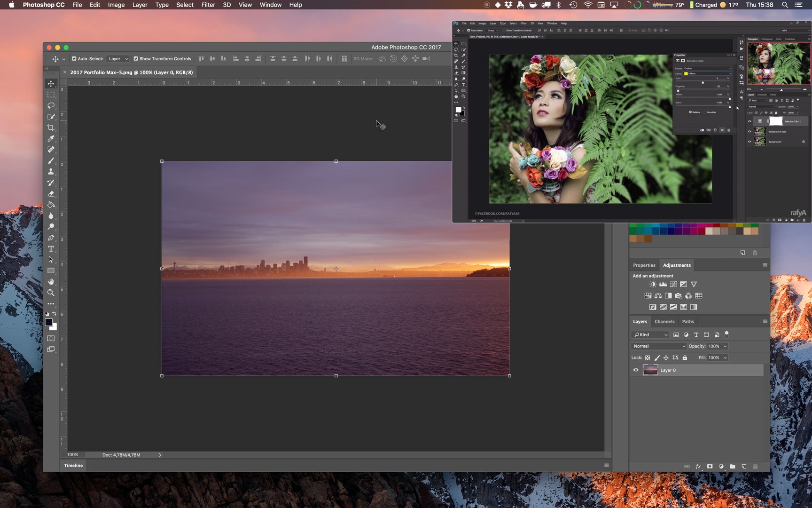This screenshot has width=812, height=508.
Task: Switch to the Channels tab
Action: [x=664, y=322]
